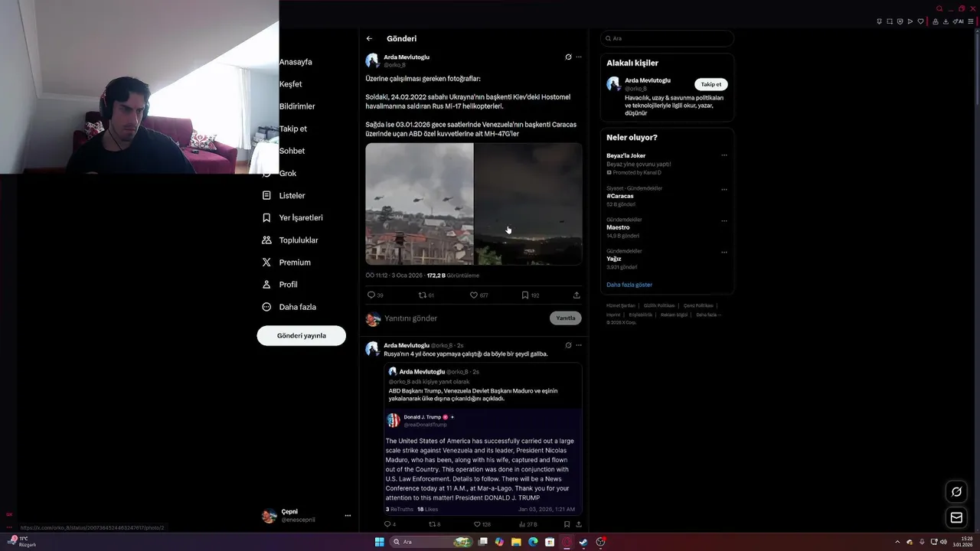Open options for #Caracas trend
Screen dimensions: 980x551
(724, 189)
